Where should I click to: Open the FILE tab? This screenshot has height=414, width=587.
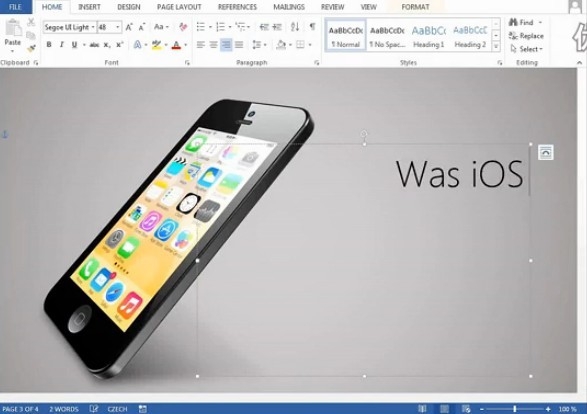[15, 7]
